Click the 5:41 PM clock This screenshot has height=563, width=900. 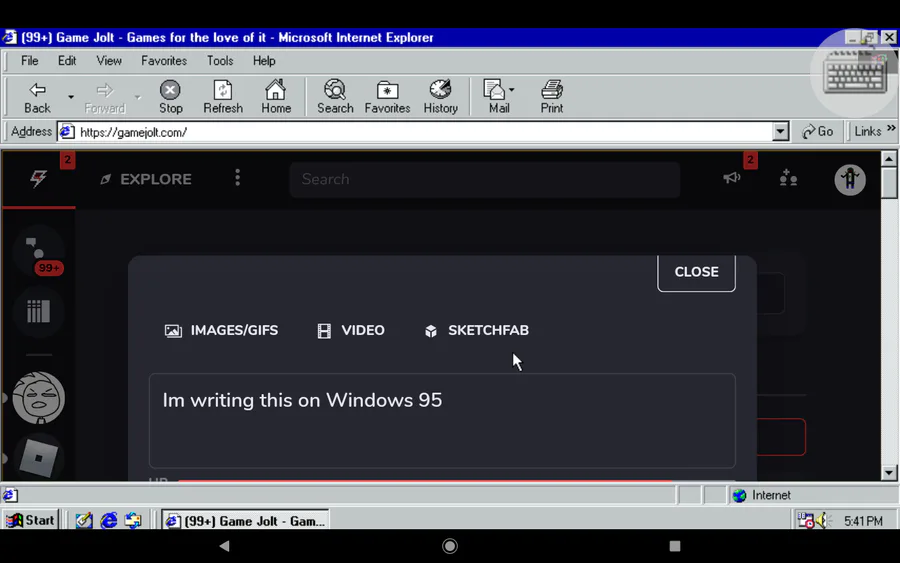point(863,521)
